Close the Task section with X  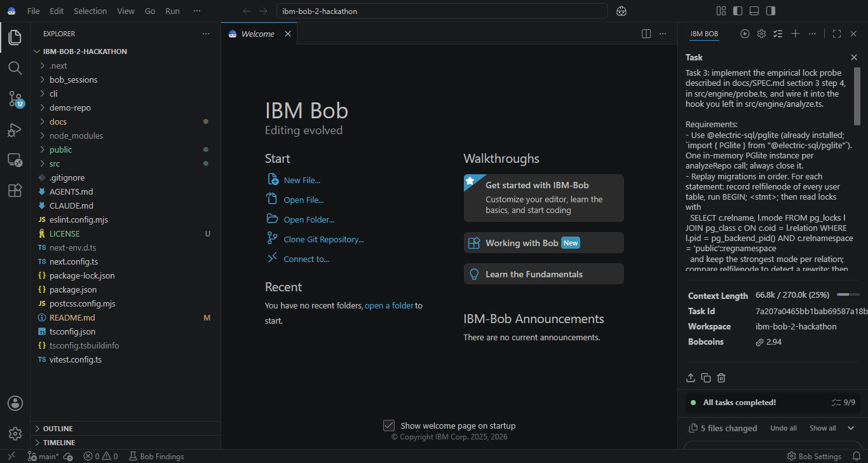(854, 57)
